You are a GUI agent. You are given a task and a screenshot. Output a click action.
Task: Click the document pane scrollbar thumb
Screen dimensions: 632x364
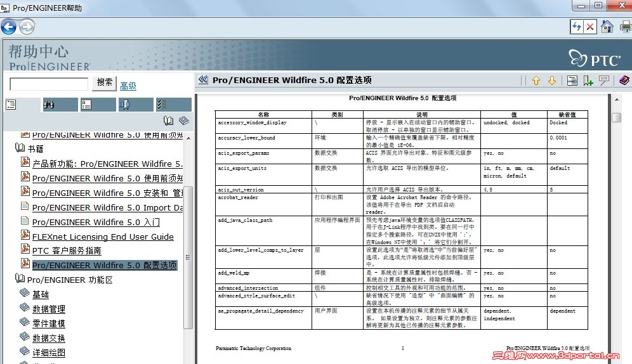coord(617,117)
